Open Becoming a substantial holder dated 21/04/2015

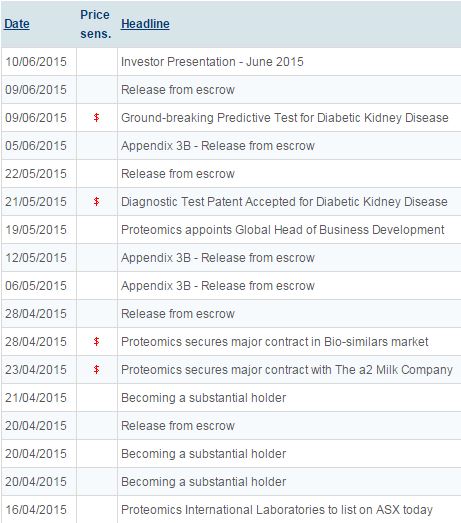[x=203, y=398]
